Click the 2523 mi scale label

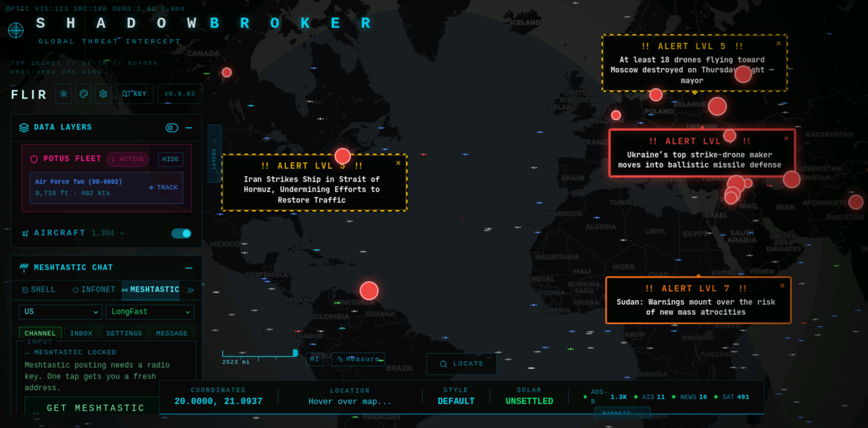[x=236, y=362]
